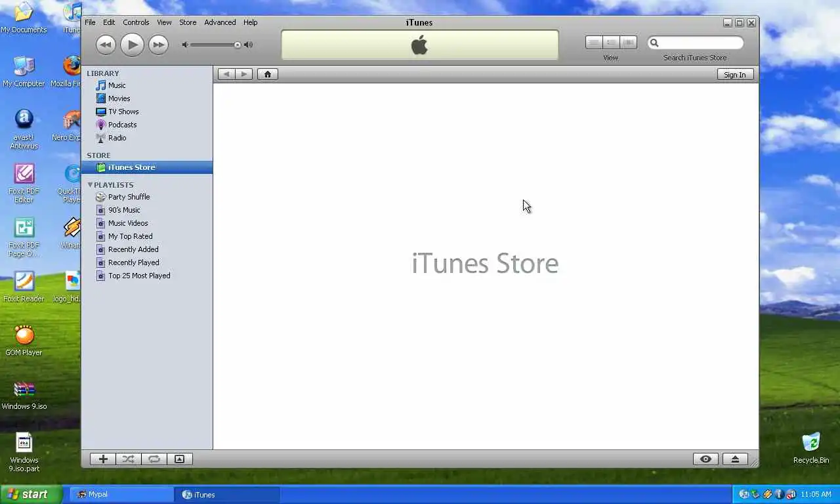
Task: Switch to Cover Flow view button
Action: click(629, 43)
